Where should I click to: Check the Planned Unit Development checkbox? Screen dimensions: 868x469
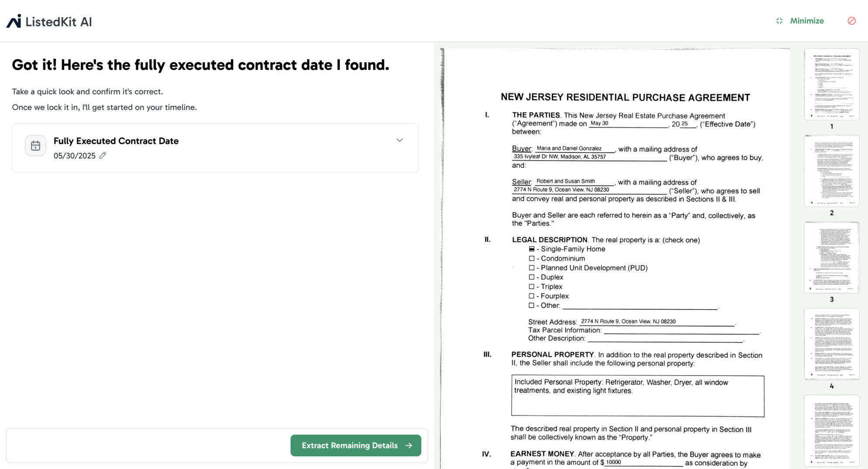click(532, 268)
